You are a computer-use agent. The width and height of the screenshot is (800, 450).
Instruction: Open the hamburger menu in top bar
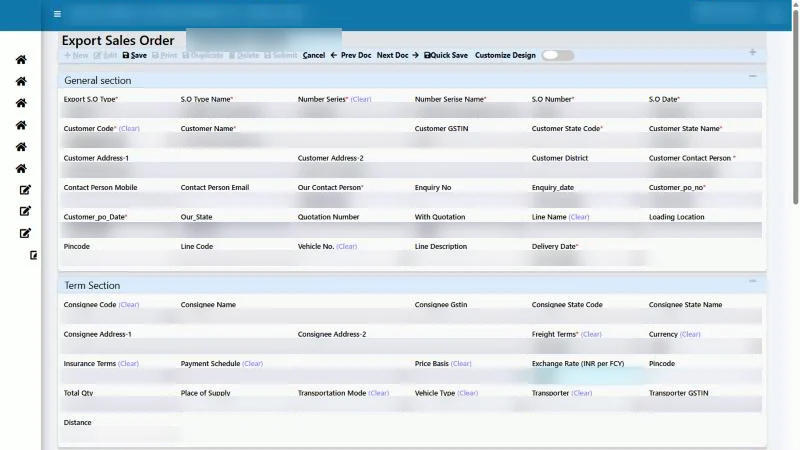pos(57,14)
